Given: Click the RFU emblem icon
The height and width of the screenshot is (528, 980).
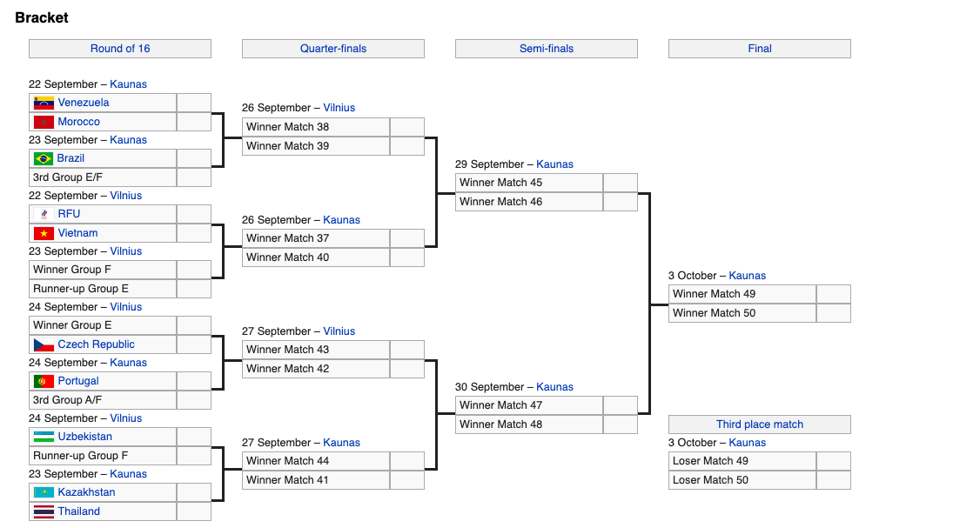Looking at the screenshot, I should pyautogui.click(x=44, y=214).
